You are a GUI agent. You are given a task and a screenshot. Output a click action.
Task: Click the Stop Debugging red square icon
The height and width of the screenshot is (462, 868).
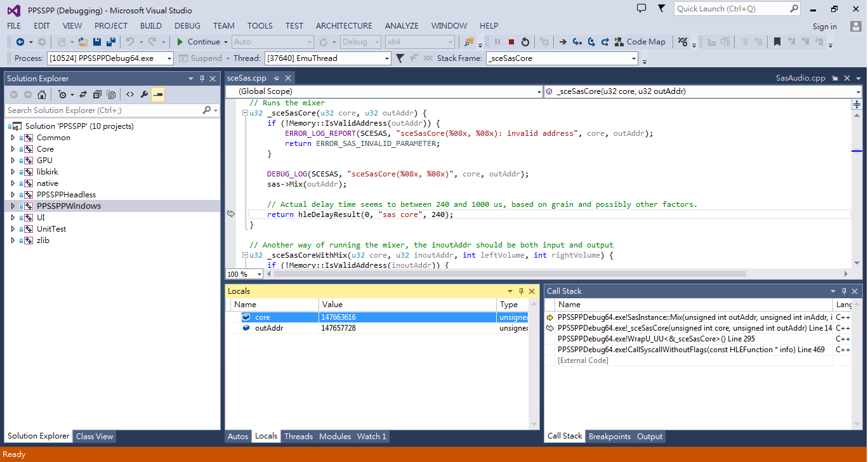click(511, 42)
